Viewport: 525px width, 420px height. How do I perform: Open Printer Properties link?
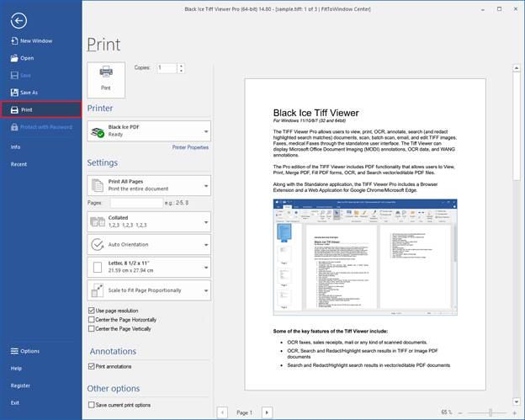pos(190,147)
